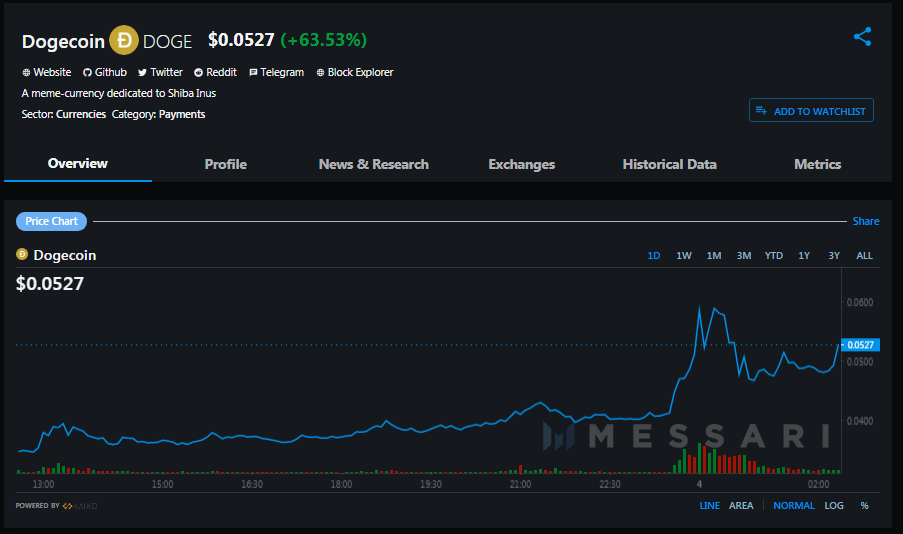Select the 3M time range
Viewport: 903px width, 534px height.
coord(743,255)
